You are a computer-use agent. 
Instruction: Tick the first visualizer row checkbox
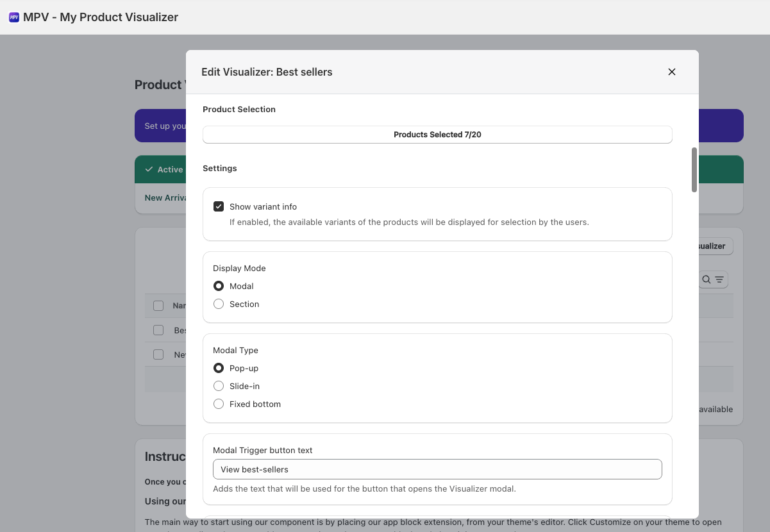click(x=158, y=330)
